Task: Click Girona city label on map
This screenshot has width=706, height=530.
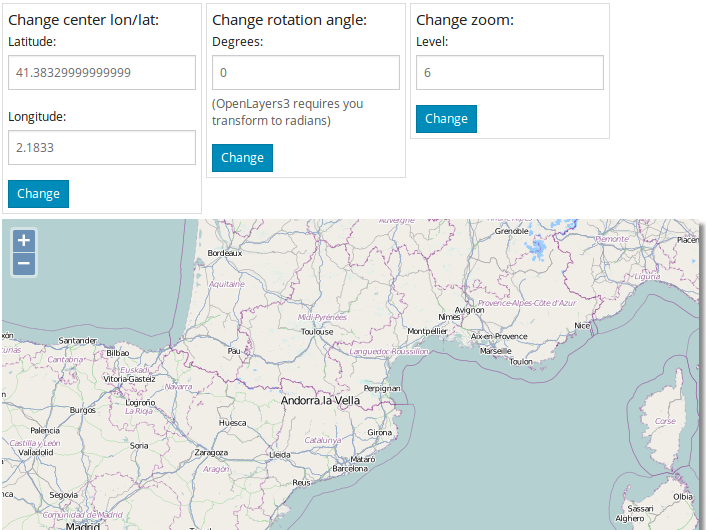Action: [380, 432]
